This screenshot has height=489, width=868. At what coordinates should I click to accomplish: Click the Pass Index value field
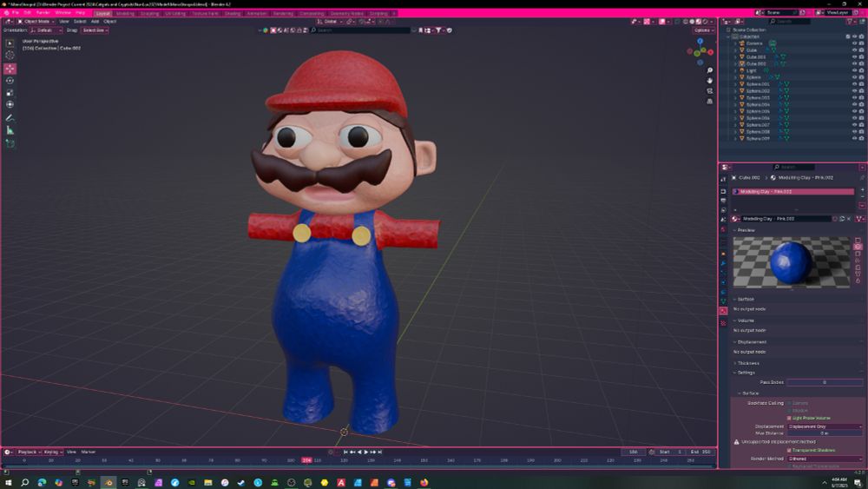[x=825, y=382]
